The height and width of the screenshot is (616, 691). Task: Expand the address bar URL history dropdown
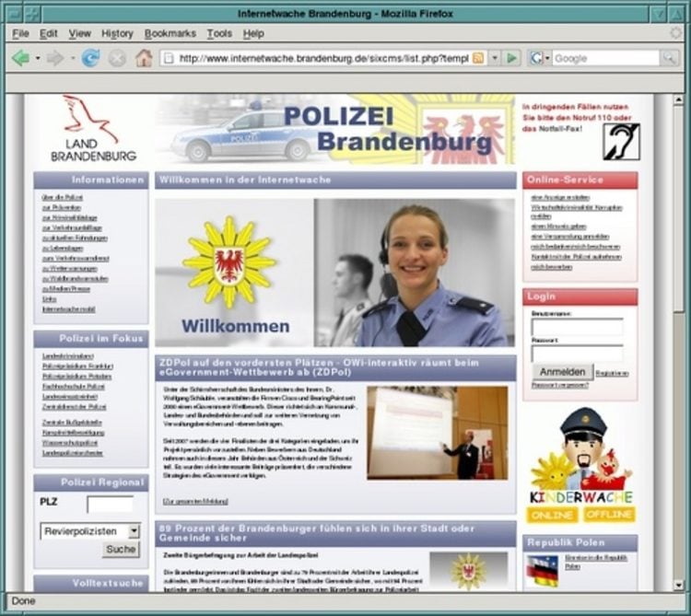[x=495, y=58]
